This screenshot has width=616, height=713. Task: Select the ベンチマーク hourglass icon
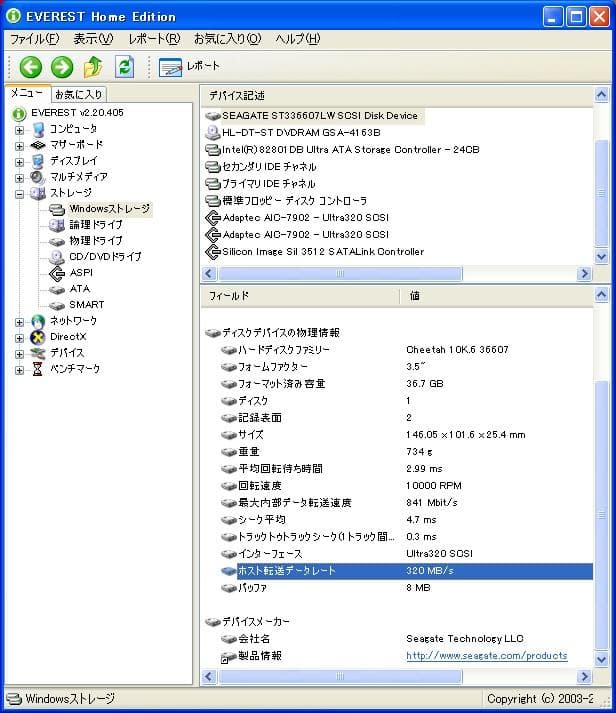tap(38, 369)
